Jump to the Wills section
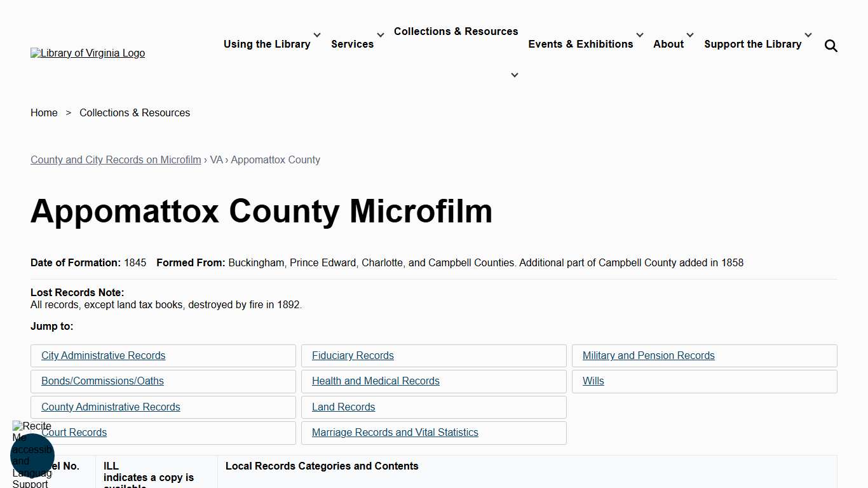The image size is (868, 488). point(593,381)
